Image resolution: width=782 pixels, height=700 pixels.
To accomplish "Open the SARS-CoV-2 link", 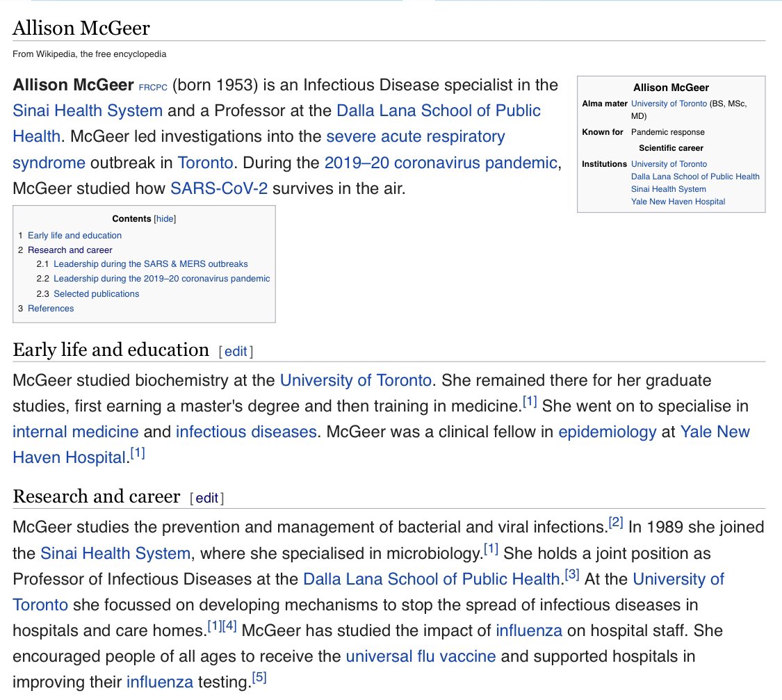I will click(x=219, y=188).
